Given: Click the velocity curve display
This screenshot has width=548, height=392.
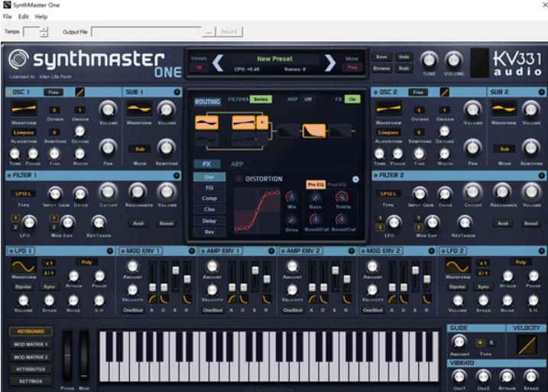Looking at the screenshot, I should tap(527, 345).
